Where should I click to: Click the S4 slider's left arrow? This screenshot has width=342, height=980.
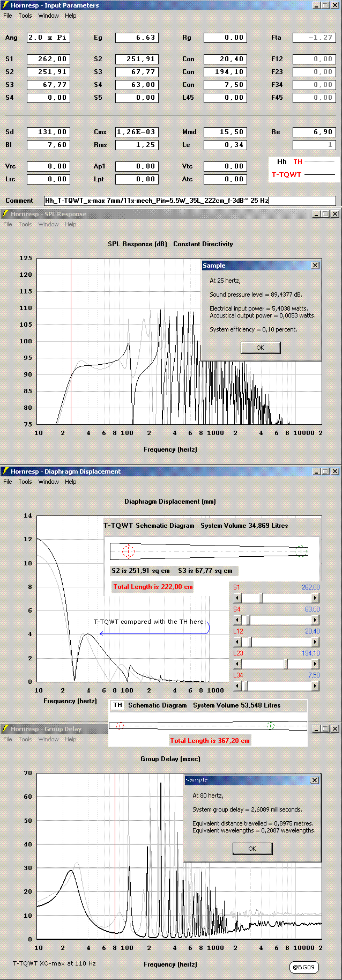pyautogui.click(x=237, y=620)
